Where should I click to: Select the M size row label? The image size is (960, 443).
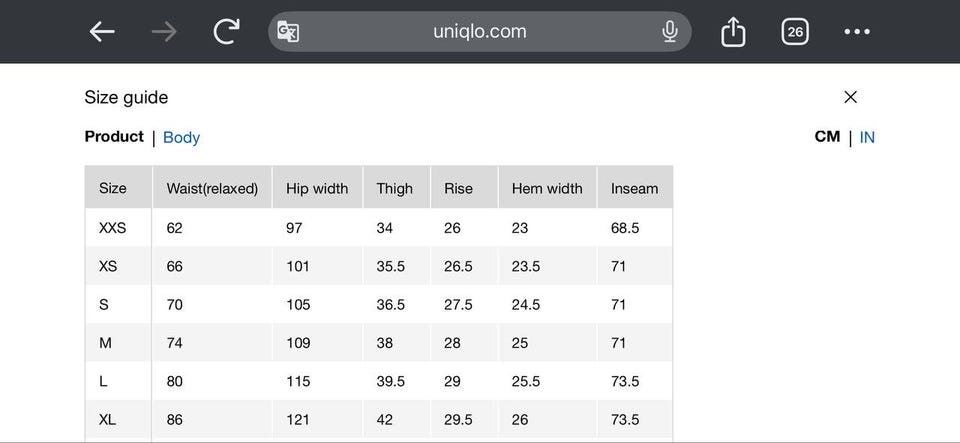(105, 343)
